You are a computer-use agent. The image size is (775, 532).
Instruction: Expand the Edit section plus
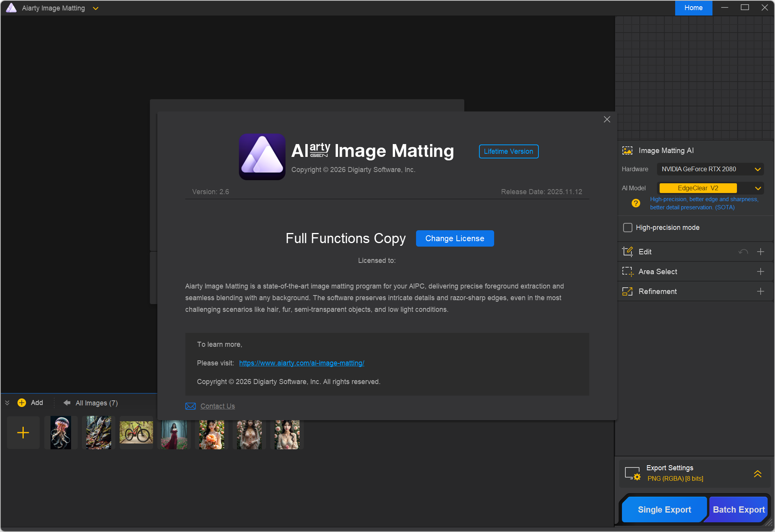[x=760, y=252]
